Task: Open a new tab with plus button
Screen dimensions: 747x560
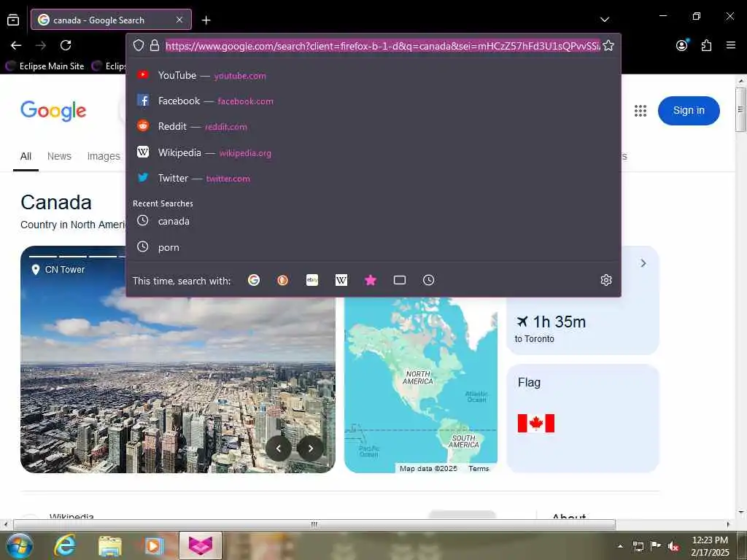Action: (x=206, y=20)
